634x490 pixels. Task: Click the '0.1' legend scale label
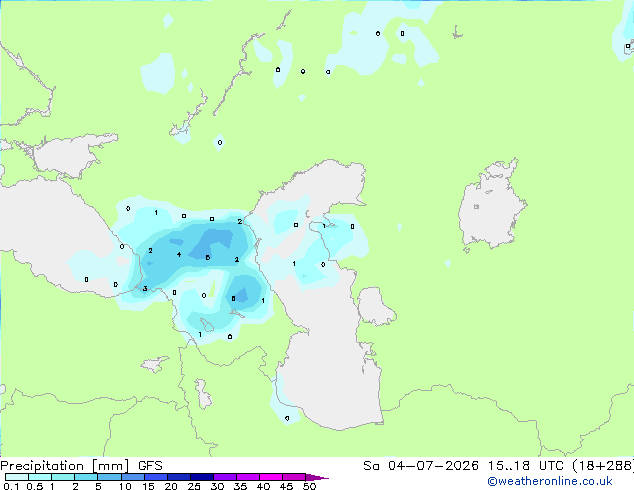coord(11,486)
